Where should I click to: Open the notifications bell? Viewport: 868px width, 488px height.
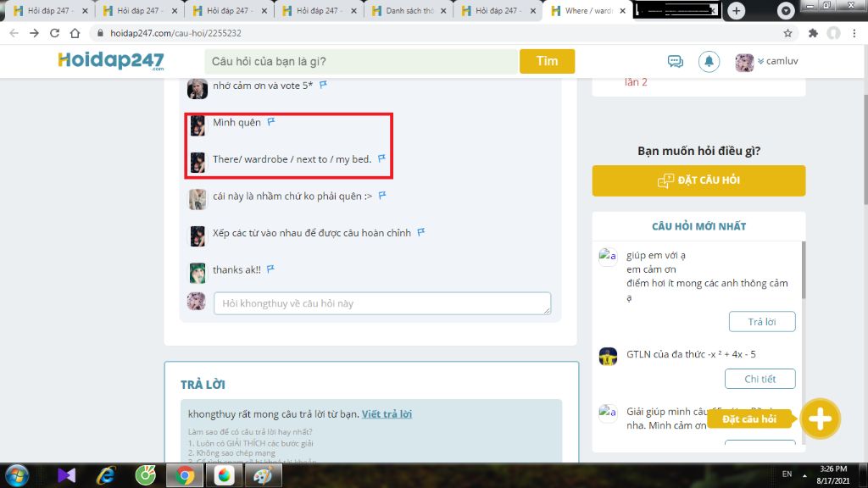[x=709, y=61]
